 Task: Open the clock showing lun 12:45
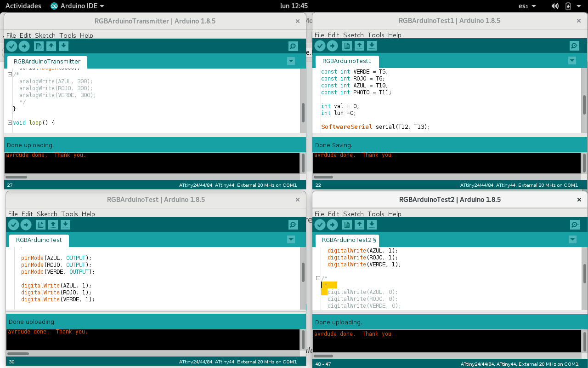point(294,6)
